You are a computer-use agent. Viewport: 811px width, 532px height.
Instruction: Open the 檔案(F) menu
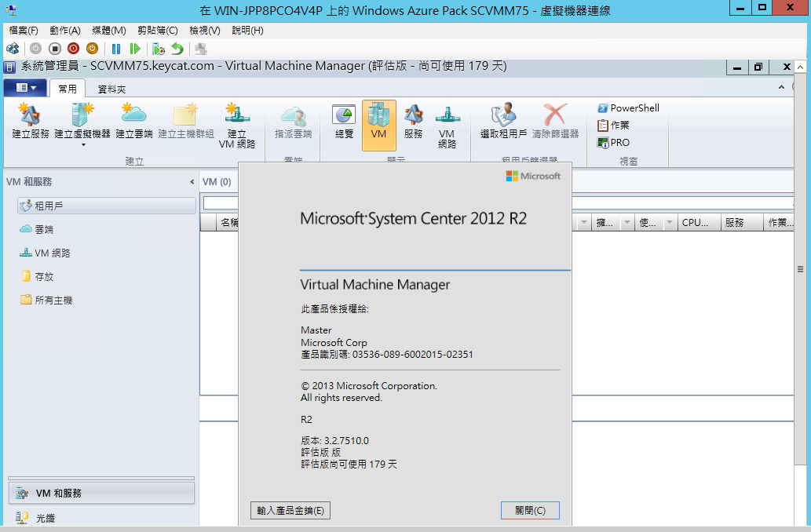click(24, 31)
